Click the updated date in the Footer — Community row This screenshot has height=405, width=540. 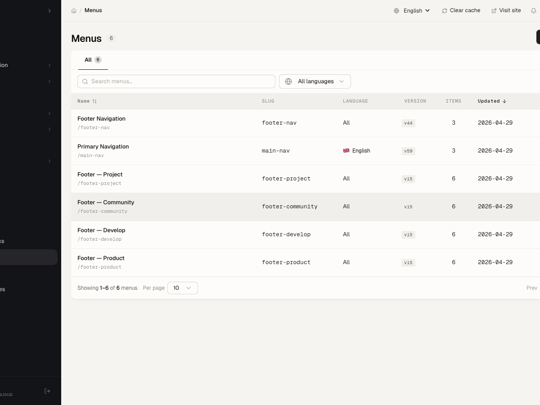[x=495, y=207]
